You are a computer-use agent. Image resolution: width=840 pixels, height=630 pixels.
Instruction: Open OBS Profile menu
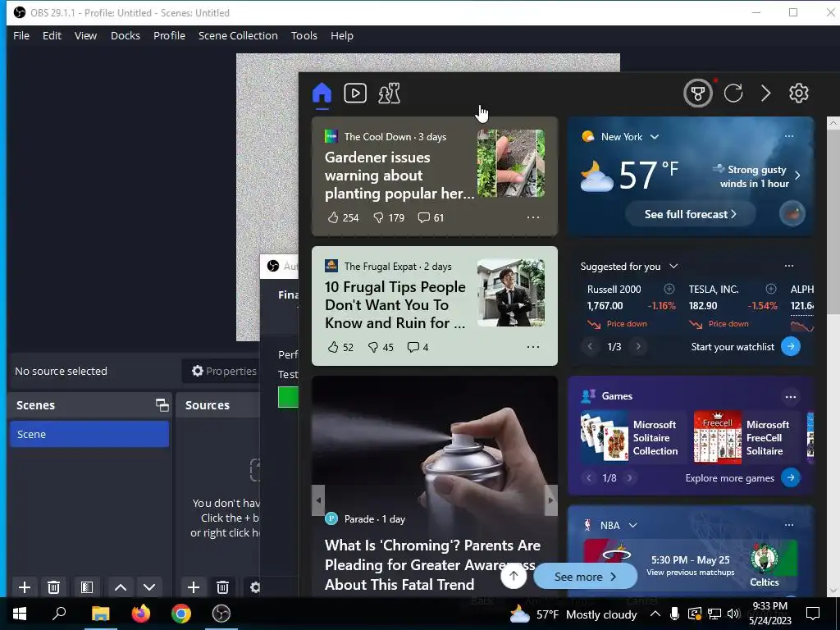169,35
